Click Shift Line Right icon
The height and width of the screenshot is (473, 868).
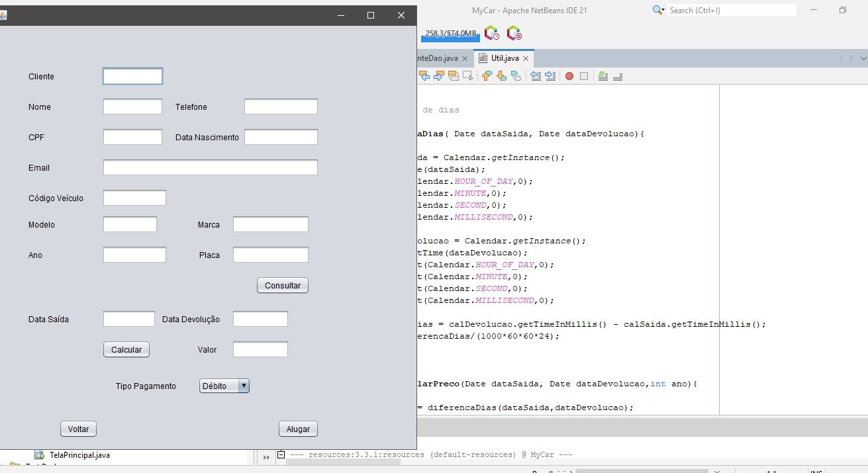[x=550, y=76]
